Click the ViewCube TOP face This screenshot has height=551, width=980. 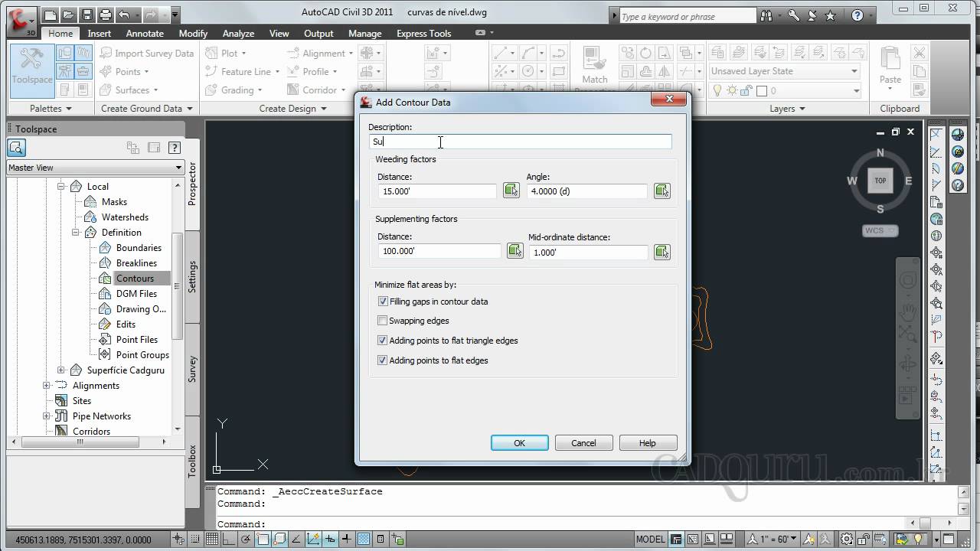880,181
